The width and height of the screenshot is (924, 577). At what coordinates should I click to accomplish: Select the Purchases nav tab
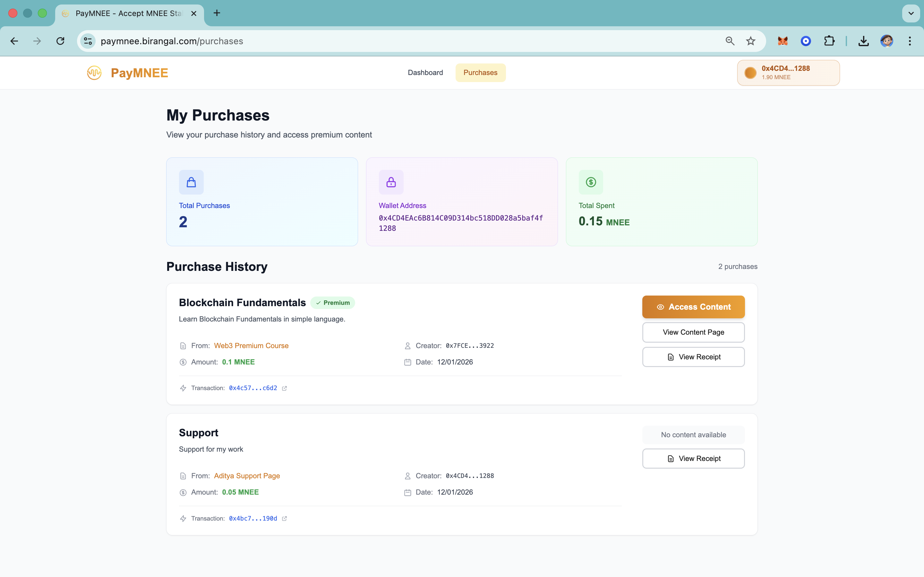(480, 72)
